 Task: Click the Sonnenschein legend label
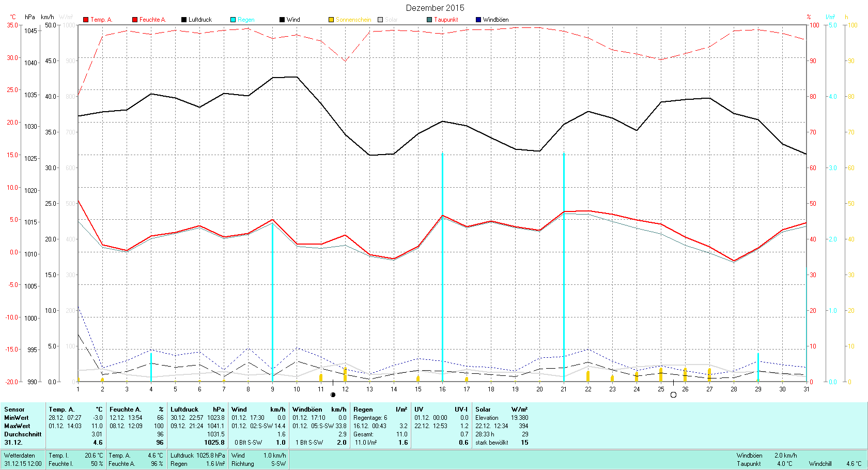(353, 20)
